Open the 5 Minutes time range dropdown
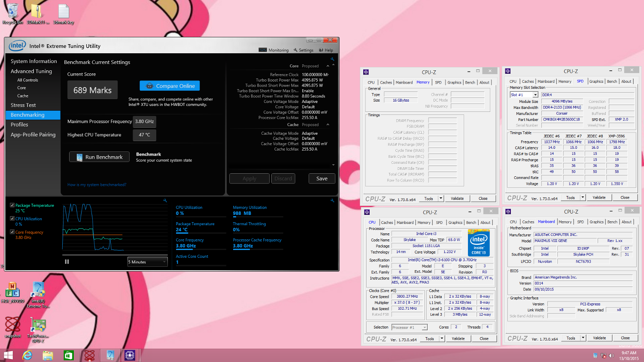Viewport: 644px width, 362px height. [x=147, y=262]
